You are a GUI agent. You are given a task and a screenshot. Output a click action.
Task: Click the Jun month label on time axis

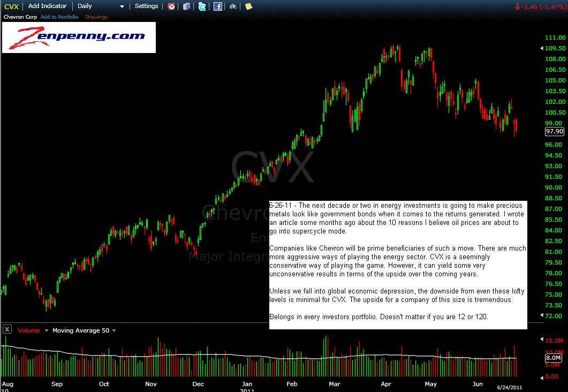pyautogui.click(x=478, y=384)
